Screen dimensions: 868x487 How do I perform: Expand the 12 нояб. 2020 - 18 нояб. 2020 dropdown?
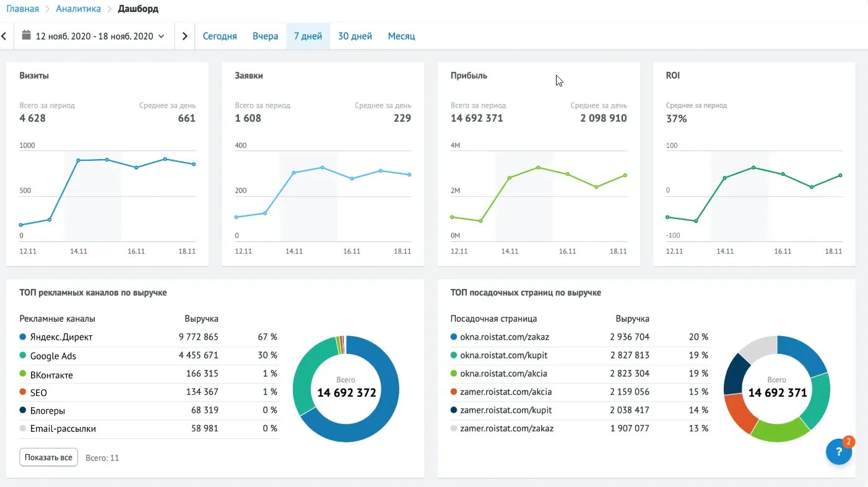coord(93,37)
